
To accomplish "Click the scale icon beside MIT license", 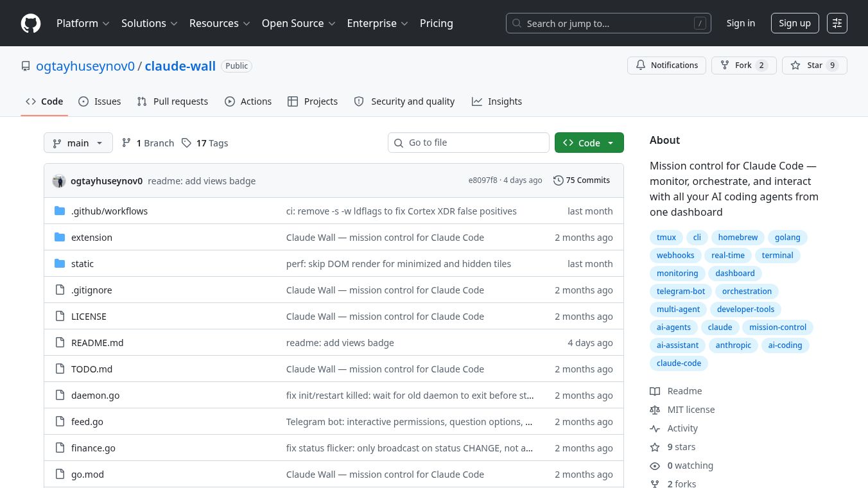I will pyautogui.click(x=655, y=410).
